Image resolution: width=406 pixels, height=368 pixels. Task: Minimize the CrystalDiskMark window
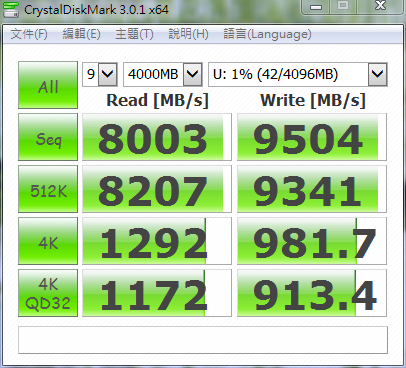tap(316, 6)
